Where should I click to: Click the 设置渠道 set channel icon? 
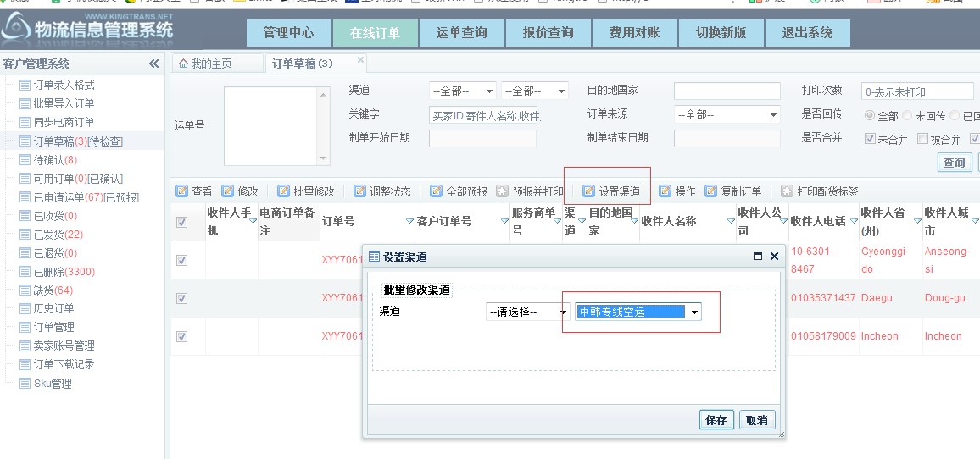[x=588, y=191]
